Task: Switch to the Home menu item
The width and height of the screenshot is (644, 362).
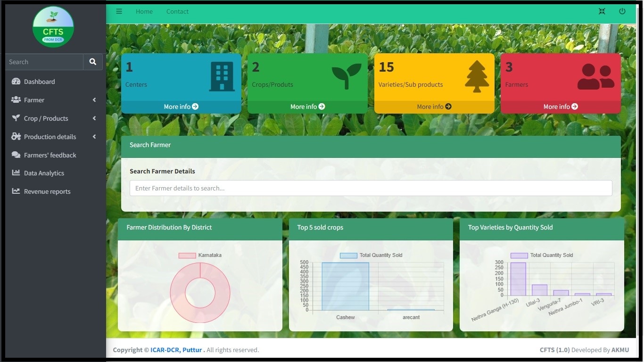Action: [144, 11]
